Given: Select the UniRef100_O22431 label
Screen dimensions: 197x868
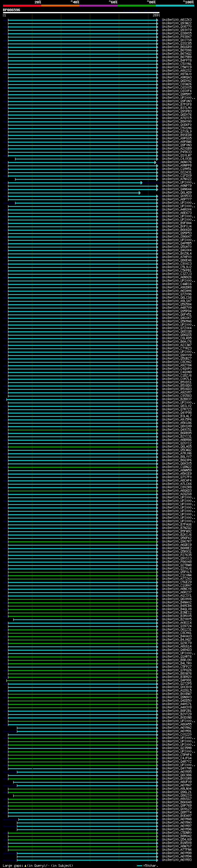Looking at the screenshot, I should coord(177,172).
